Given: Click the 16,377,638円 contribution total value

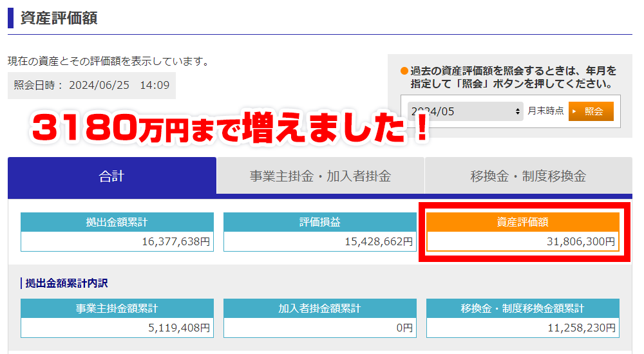Looking at the screenshot, I should 176,241.
